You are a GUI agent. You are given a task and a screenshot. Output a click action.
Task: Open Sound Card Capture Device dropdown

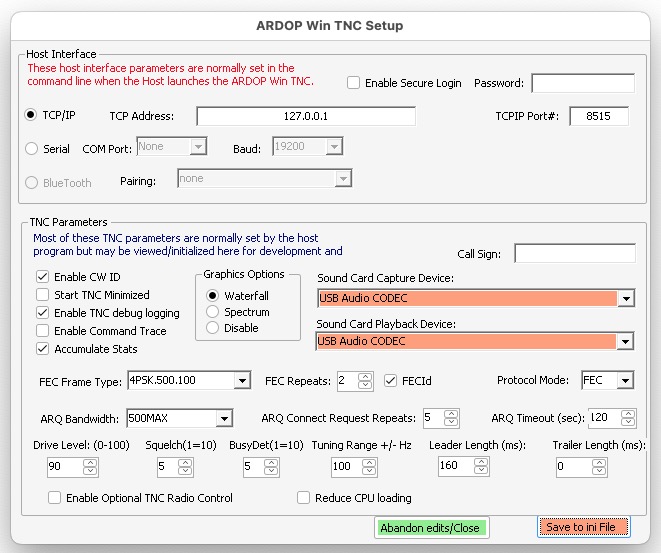coord(625,298)
